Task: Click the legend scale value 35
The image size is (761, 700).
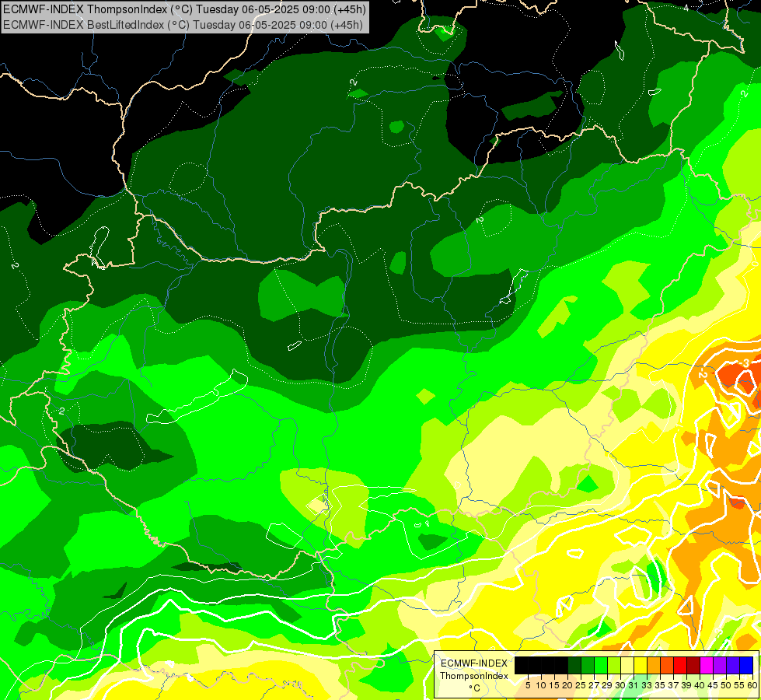Action: click(661, 685)
